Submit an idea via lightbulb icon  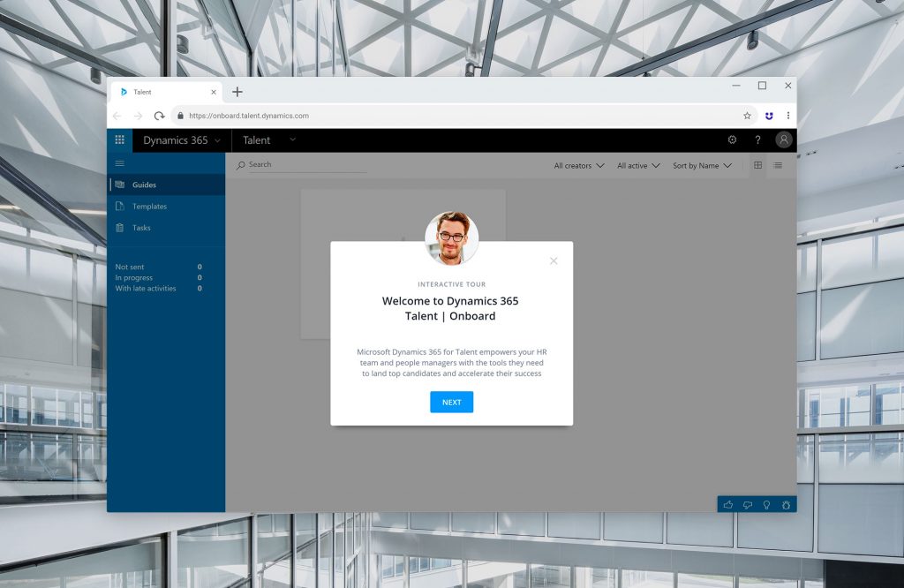coord(767,504)
